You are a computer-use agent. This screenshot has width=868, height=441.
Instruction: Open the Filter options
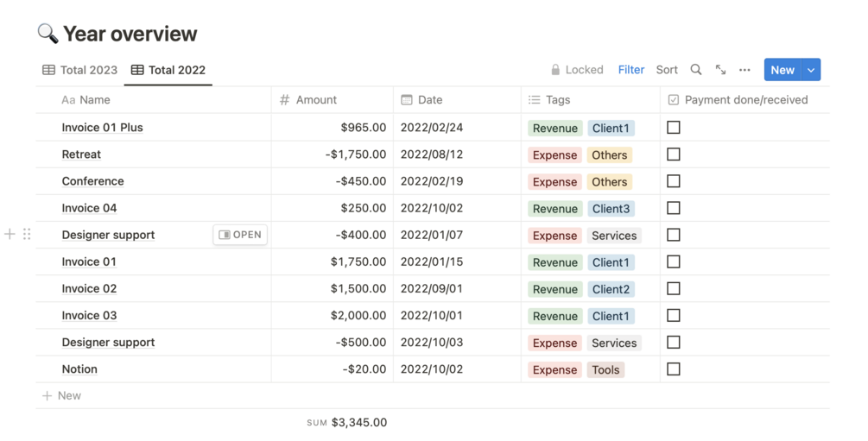(x=630, y=70)
